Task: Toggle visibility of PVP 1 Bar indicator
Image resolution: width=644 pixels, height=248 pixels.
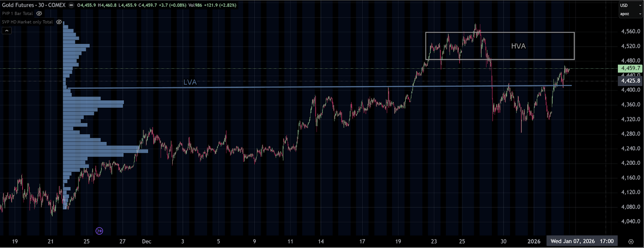Action: [x=39, y=14]
